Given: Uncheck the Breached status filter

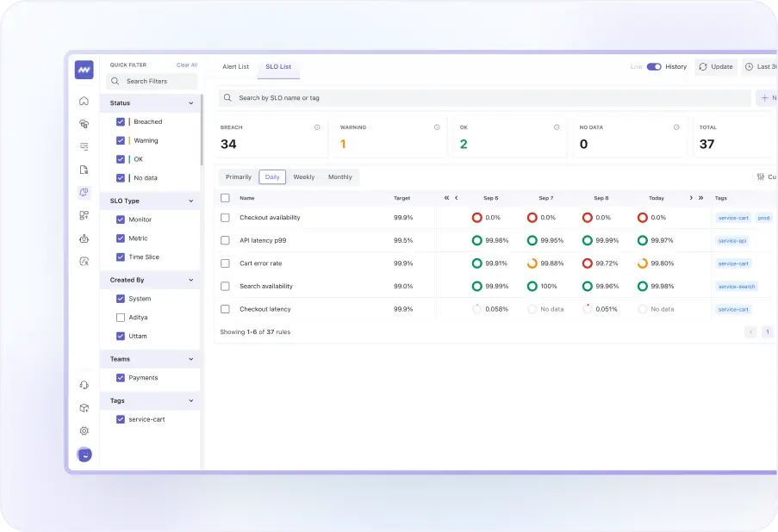Looking at the screenshot, I should coord(121,121).
